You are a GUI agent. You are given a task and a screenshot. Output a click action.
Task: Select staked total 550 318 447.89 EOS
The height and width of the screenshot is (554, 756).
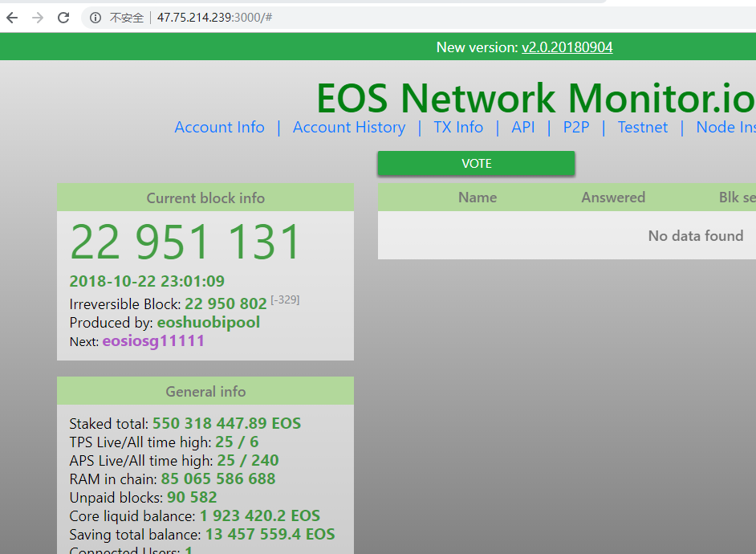coord(226,423)
